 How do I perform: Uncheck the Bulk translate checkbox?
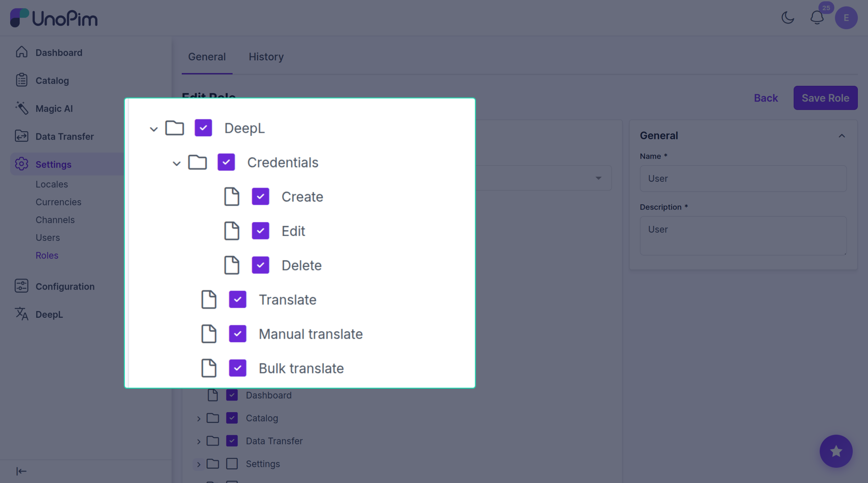pyautogui.click(x=238, y=368)
